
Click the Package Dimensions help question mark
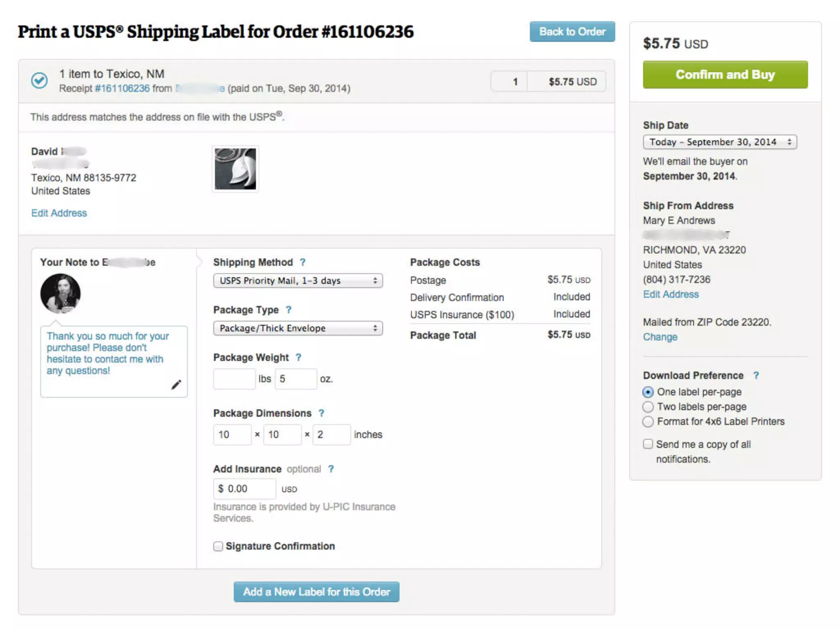tap(322, 413)
